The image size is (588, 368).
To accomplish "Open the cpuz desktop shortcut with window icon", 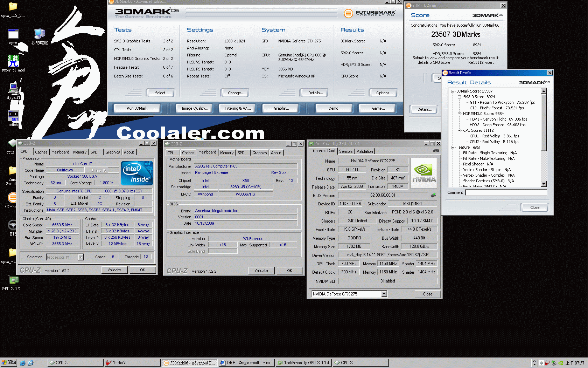I will coord(13,36).
